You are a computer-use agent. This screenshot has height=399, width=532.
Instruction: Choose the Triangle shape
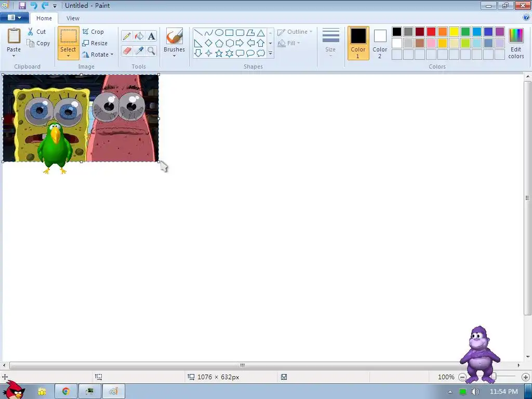tap(261, 33)
